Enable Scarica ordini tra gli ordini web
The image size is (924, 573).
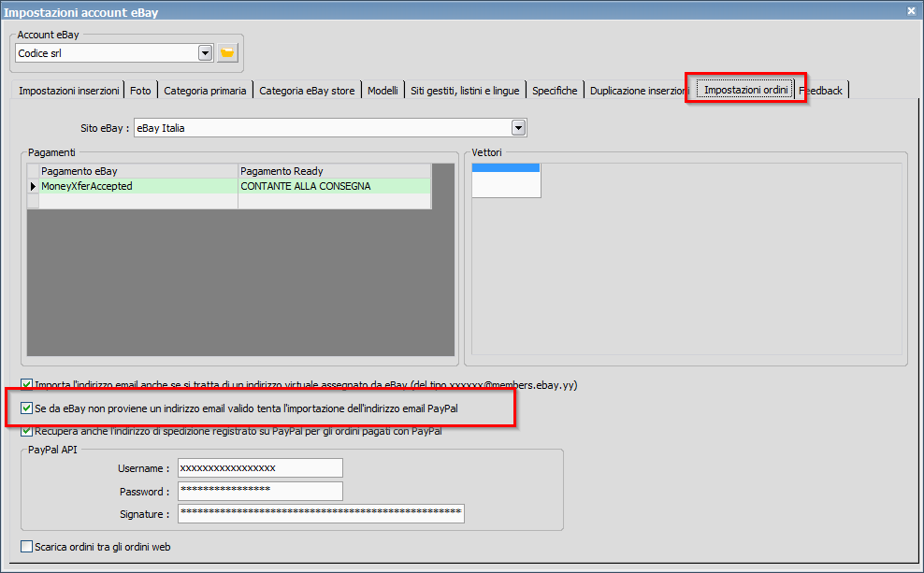pyautogui.click(x=26, y=547)
